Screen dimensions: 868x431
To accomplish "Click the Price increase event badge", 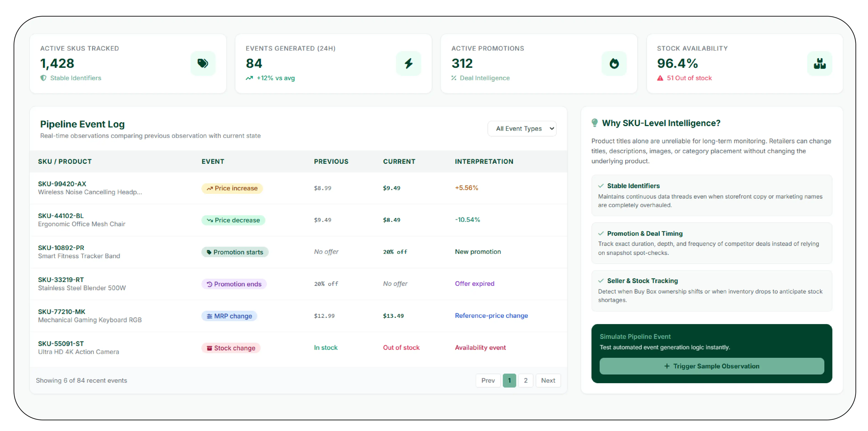I will pyautogui.click(x=232, y=188).
